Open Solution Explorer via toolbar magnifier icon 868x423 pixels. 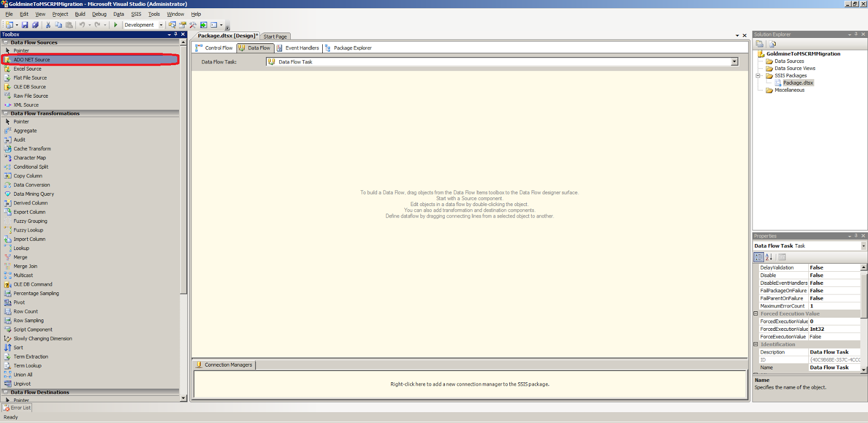(x=173, y=25)
